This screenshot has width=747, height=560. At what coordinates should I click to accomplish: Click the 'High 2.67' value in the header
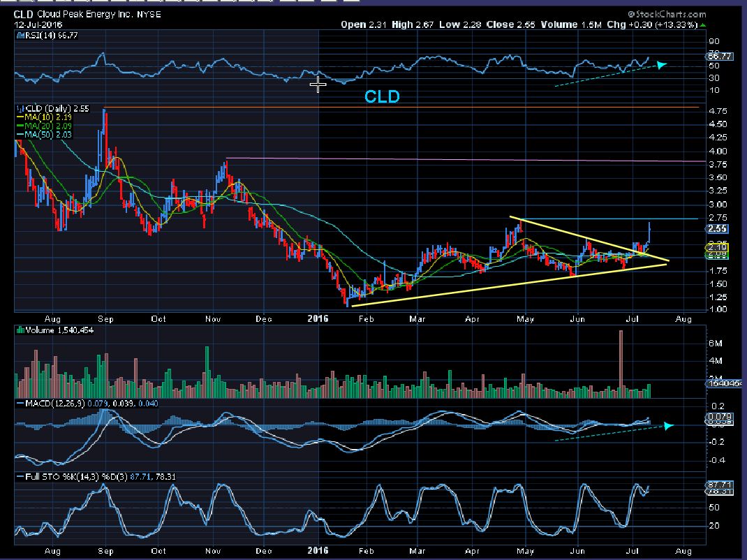pyautogui.click(x=413, y=24)
